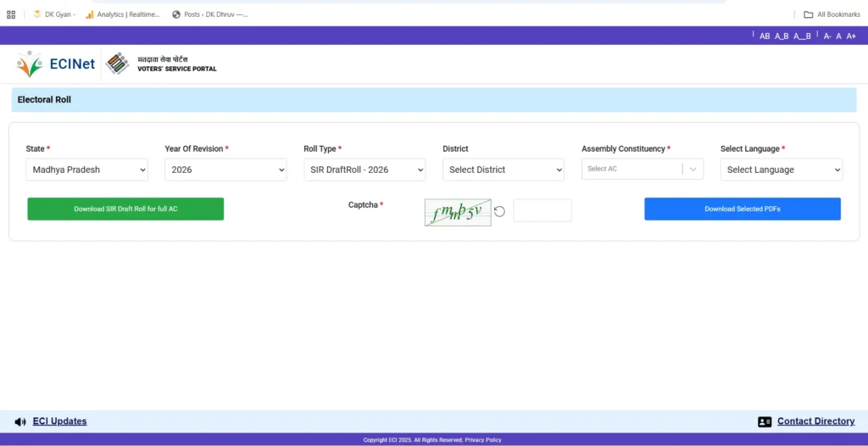
Task: Apply the widest A__B letter spacing
Action: click(x=802, y=36)
